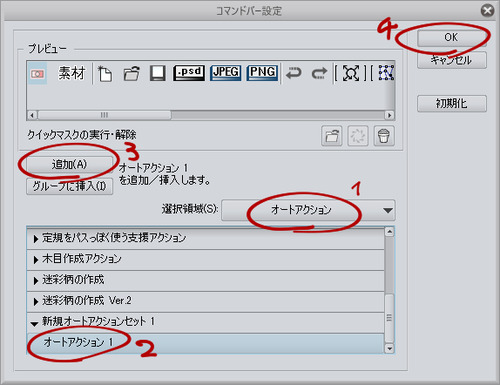Select the new document icon in preview
Image resolution: width=500 pixels, height=385 pixels.
coord(105,74)
